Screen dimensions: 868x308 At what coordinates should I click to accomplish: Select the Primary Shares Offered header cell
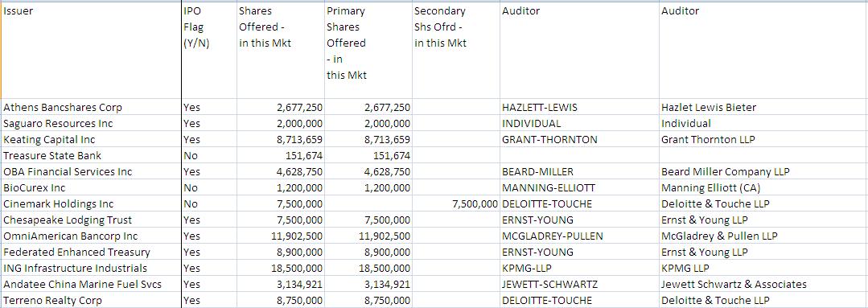pos(368,51)
